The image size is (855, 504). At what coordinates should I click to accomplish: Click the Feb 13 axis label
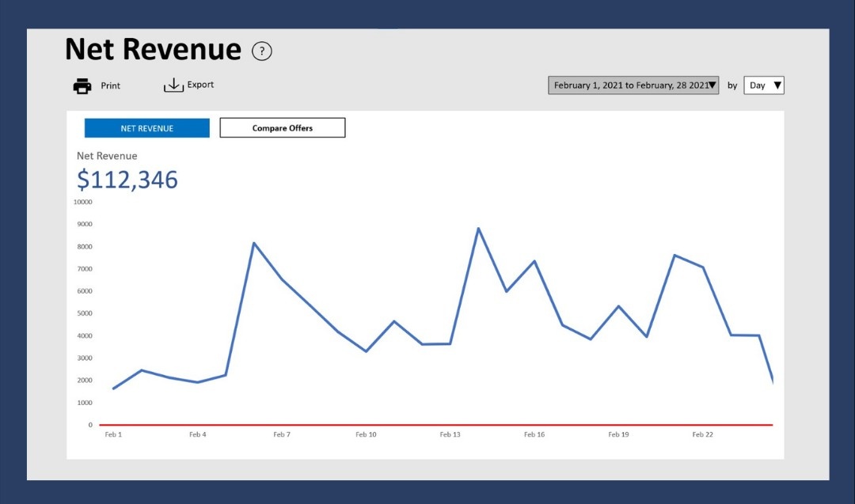[450, 434]
